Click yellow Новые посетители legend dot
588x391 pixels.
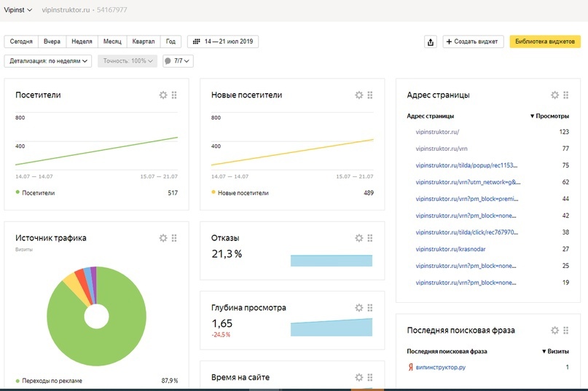(213, 192)
